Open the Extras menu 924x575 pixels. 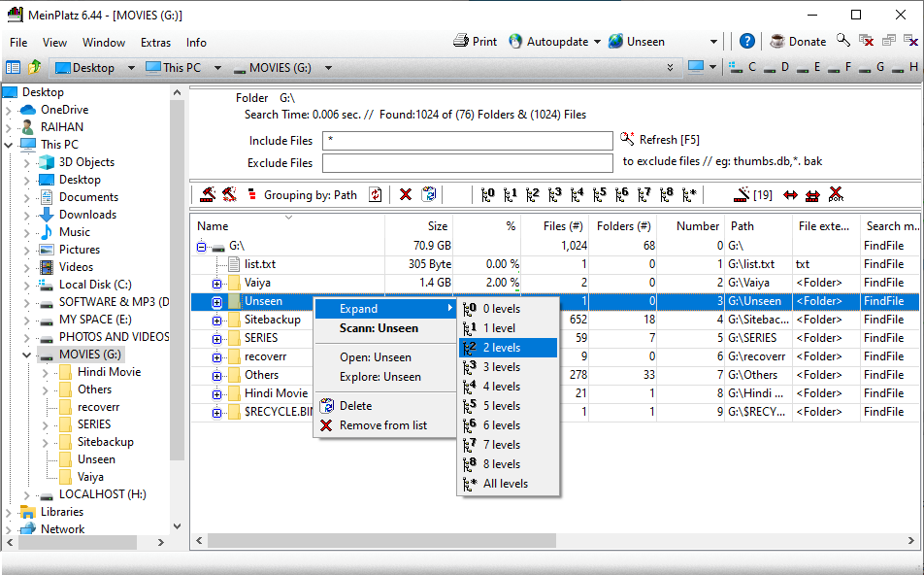(x=155, y=42)
